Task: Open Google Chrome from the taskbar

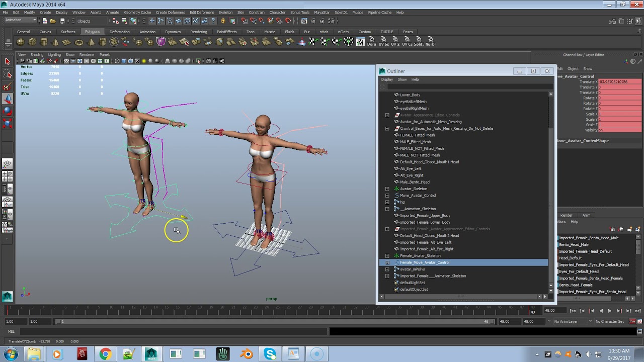Action: point(105,354)
